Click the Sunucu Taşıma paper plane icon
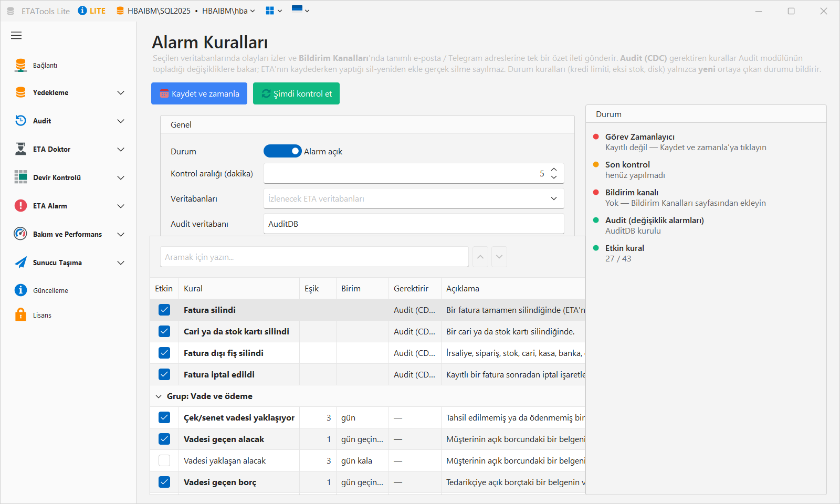This screenshot has height=504, width=840. click(20, 262)
